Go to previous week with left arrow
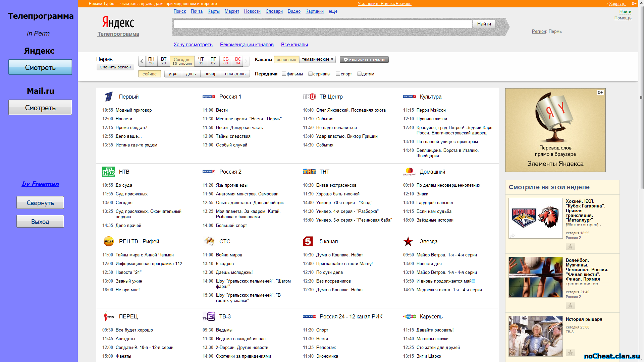The width and height of the screenshot is (644, 362). [x=142, y=61]
